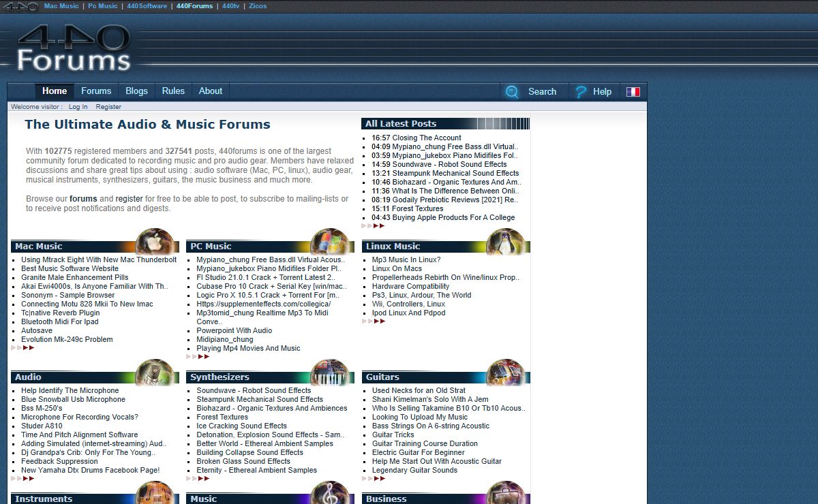Open topic Help Identify The Microphone
The height and width of the screenshot is (504, 818).
[70, 390]
